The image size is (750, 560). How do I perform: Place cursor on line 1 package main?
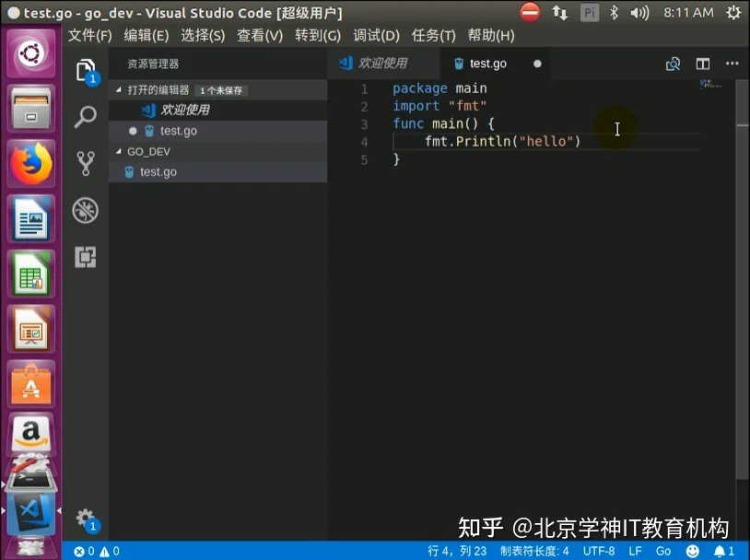click(439, 88)
